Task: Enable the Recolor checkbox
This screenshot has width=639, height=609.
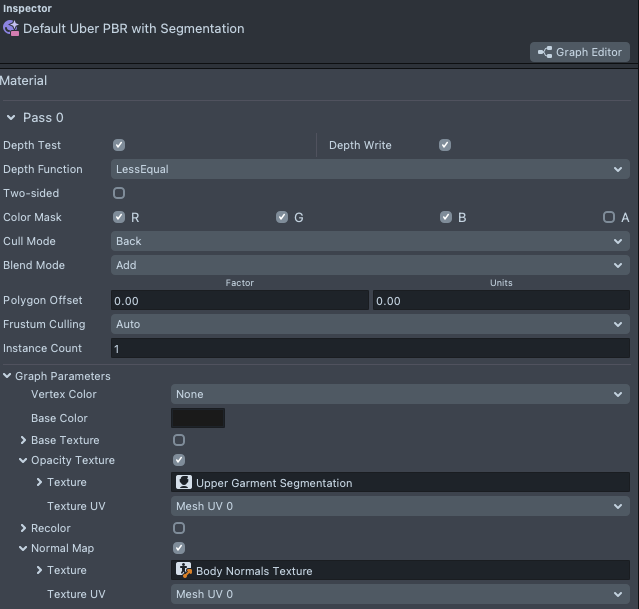Action: pos(179,528)
